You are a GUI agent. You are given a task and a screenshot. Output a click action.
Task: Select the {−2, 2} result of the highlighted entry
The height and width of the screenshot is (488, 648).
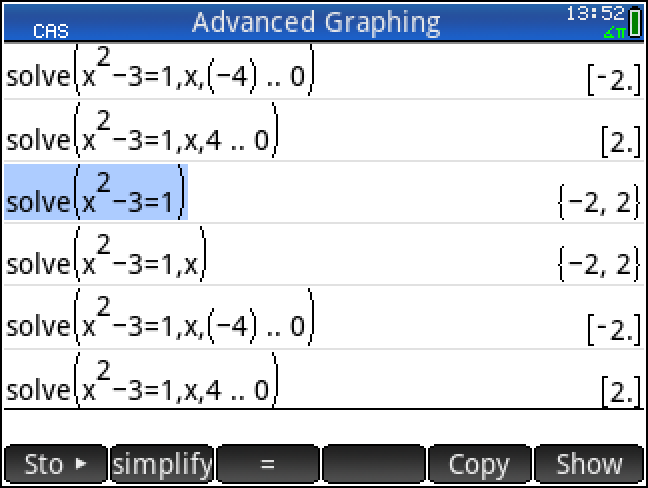pyautogui.click(x=598, y=203)
